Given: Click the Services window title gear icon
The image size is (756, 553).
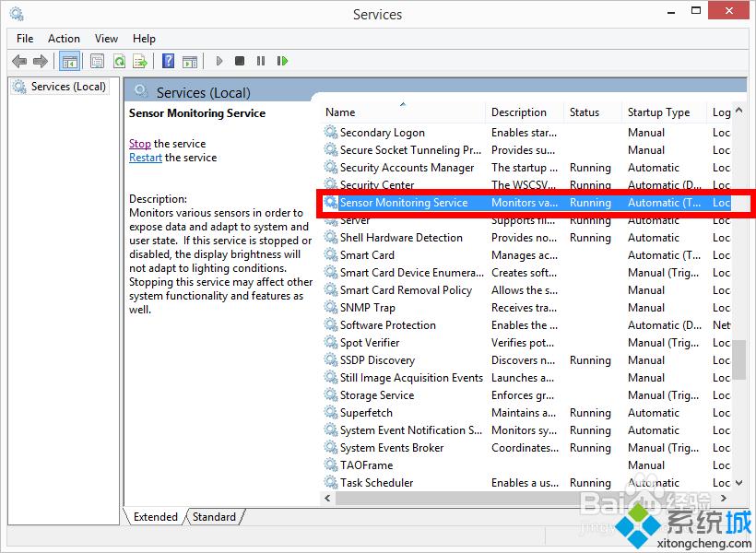Looking at the screenshot, I should (17, 14).
